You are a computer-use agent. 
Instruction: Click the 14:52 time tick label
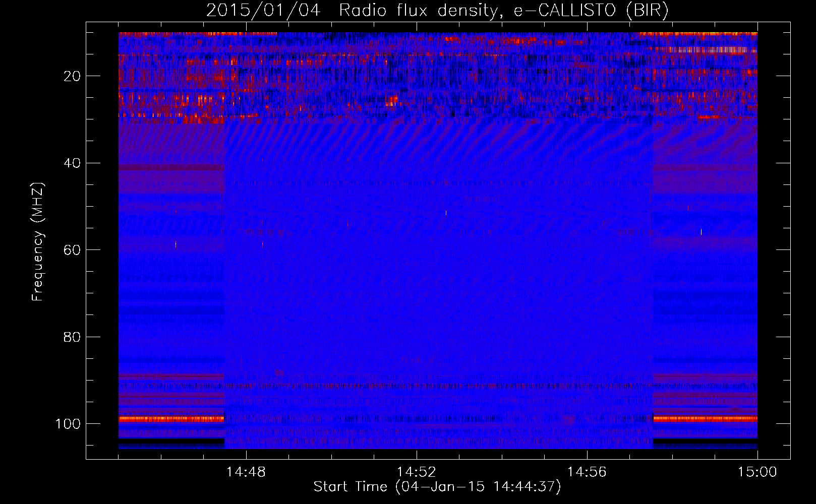coord(416,472)
